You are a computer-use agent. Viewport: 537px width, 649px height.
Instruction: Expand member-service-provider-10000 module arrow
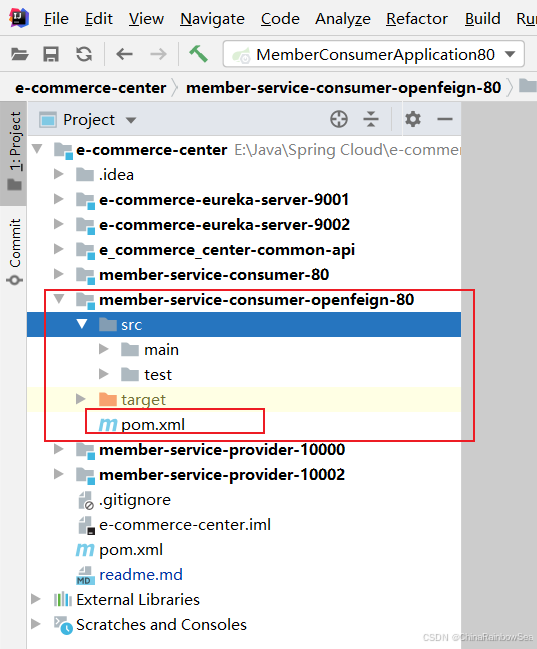58,448
